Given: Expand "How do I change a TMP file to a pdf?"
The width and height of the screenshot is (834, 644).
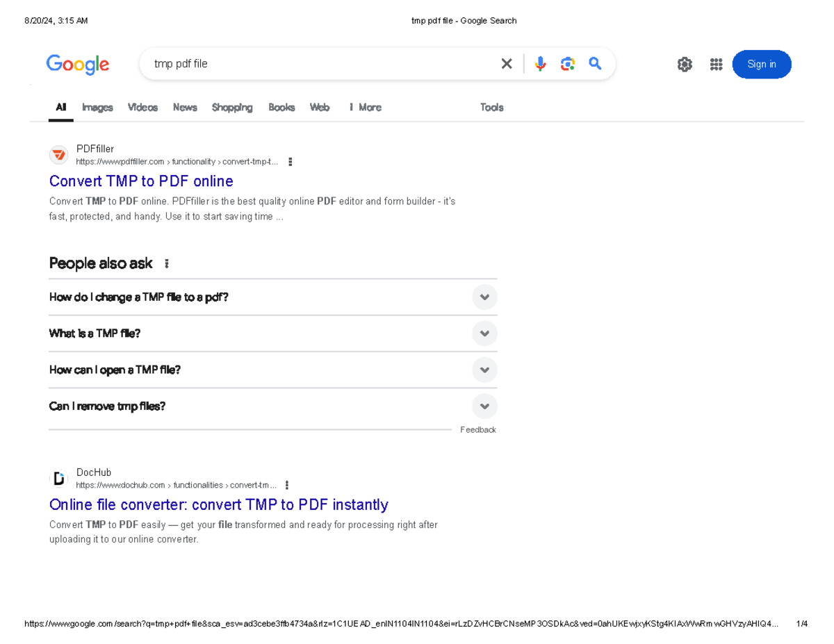Looking at the screenshot, I should click(x=484, y=297).
